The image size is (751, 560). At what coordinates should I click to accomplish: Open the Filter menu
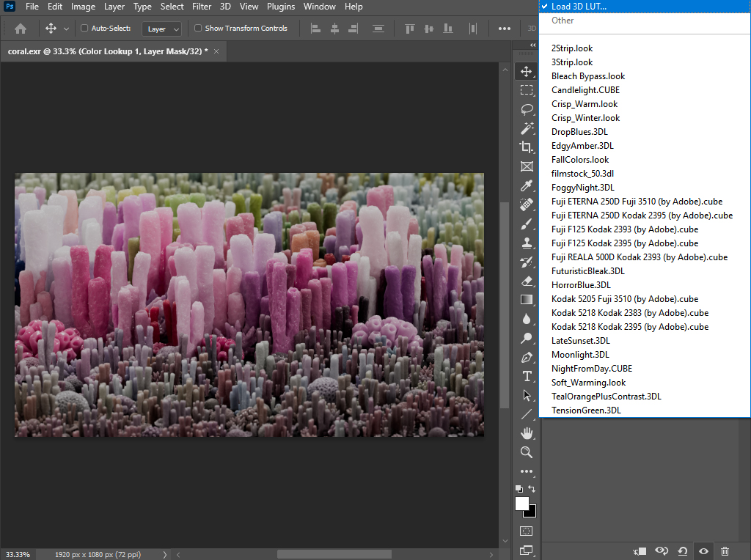[x=201, y=7]
